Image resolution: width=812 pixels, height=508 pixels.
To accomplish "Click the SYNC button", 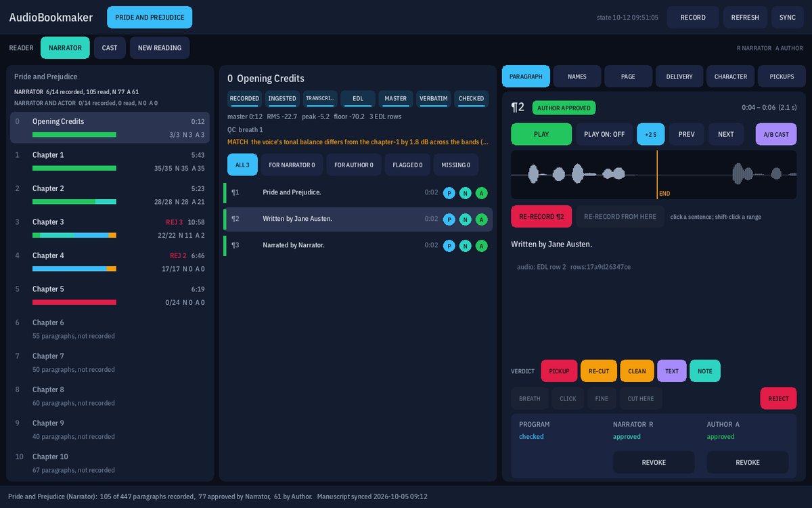I will (788, 18).
